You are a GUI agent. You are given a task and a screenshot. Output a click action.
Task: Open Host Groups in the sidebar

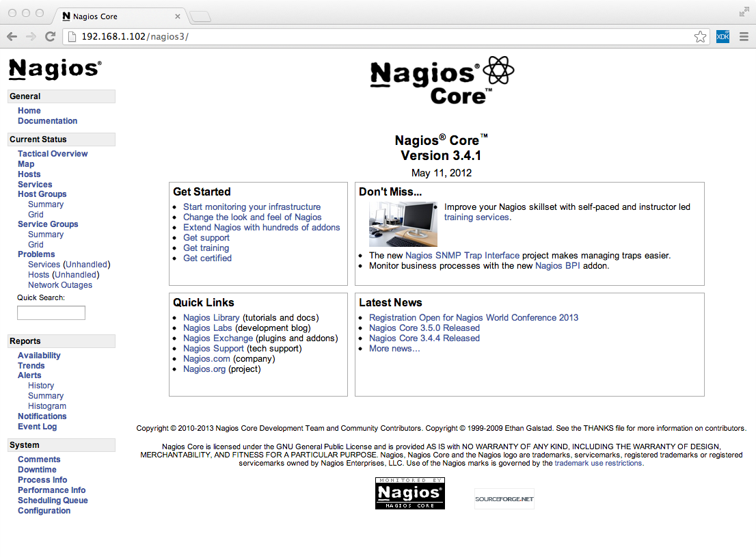click(x=42, y=194)
